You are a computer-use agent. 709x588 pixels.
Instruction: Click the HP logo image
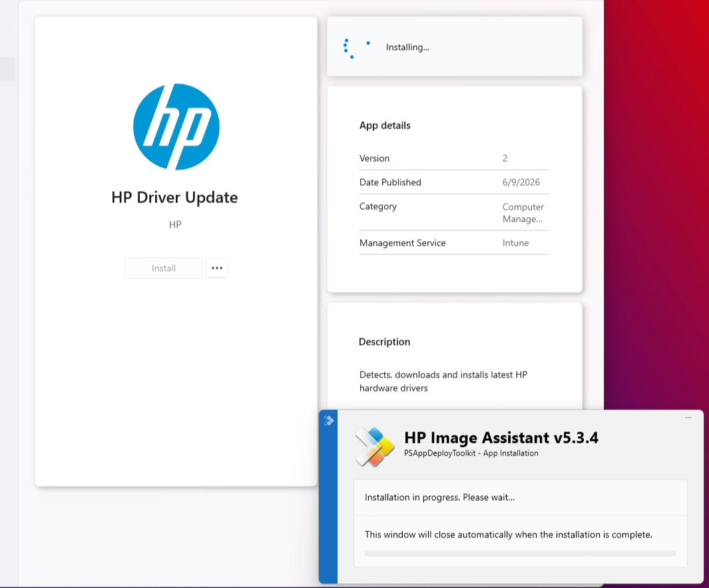pos(176,127)
